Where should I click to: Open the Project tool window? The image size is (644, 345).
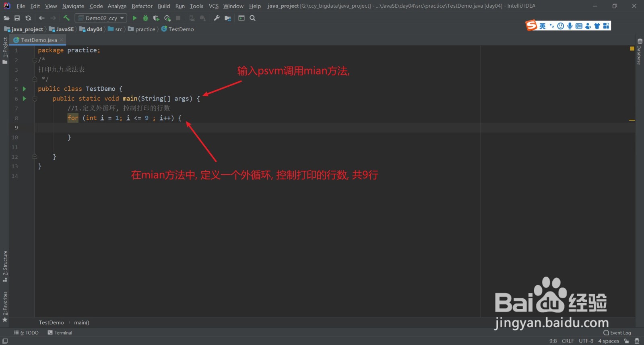(5, 50)
